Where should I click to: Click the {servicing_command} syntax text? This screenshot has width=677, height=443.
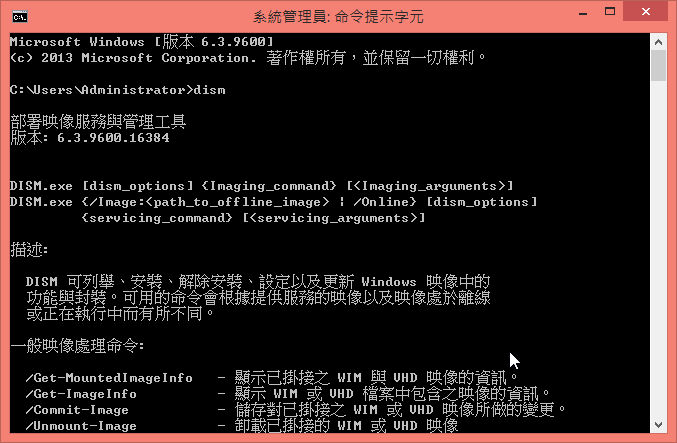[x=157, y=218]
